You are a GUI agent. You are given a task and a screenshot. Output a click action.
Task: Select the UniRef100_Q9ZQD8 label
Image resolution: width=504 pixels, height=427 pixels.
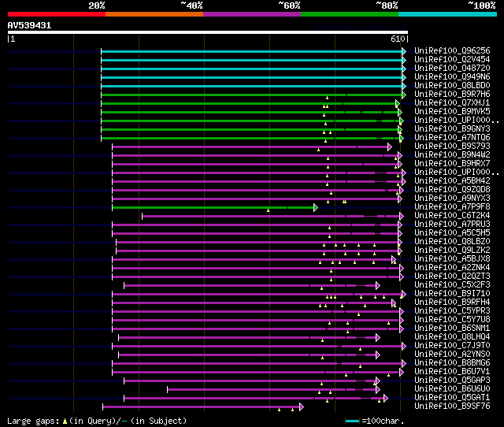coord(452,189)
